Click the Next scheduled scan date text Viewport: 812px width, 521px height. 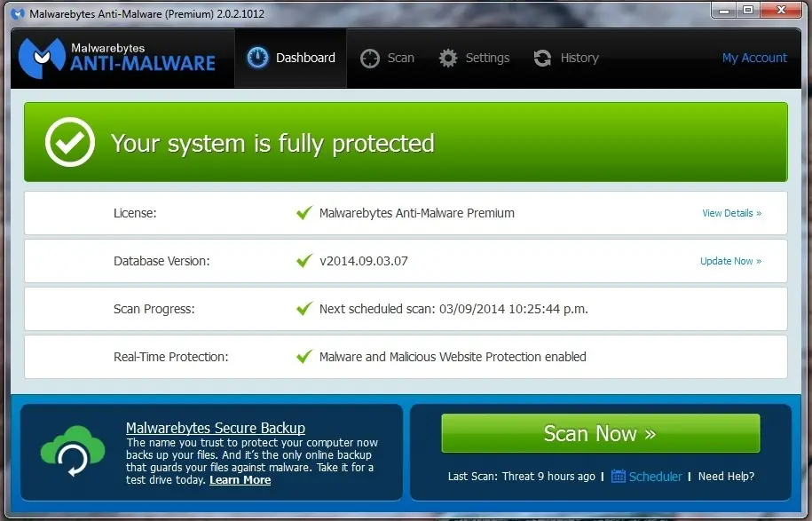[x=453, y=309]
